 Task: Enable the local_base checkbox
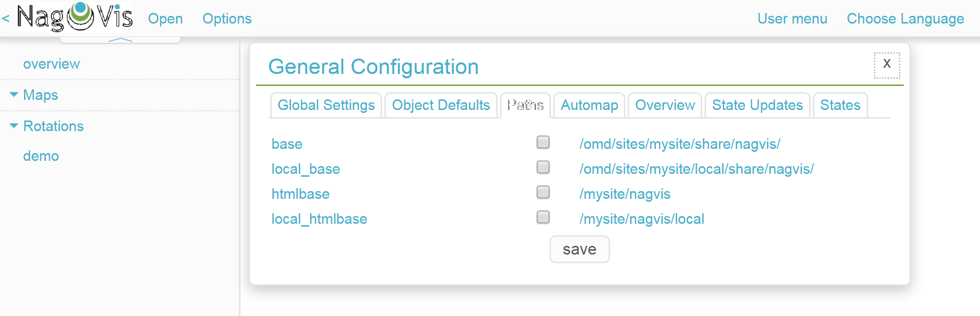[x=543, y=168]
